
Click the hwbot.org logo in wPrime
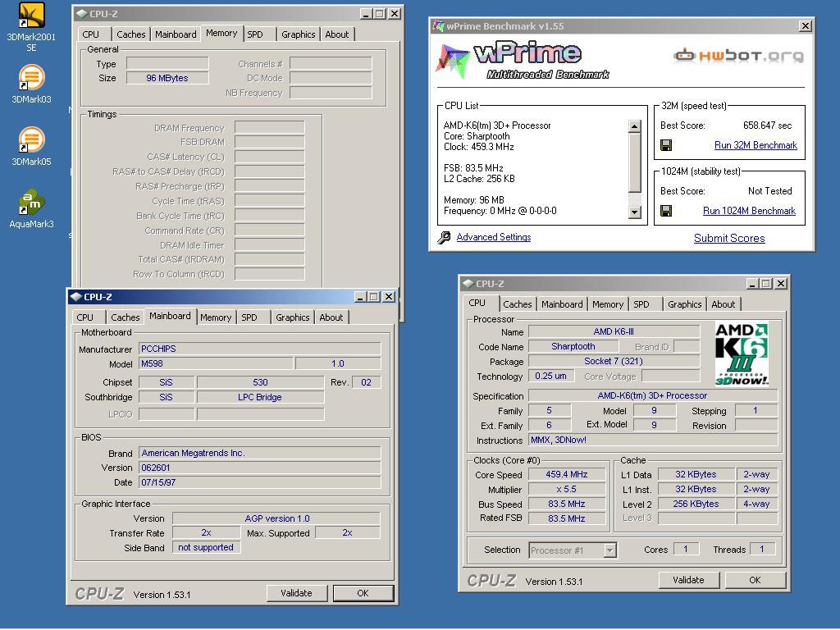pyautogui.click(x=739, y=55)
